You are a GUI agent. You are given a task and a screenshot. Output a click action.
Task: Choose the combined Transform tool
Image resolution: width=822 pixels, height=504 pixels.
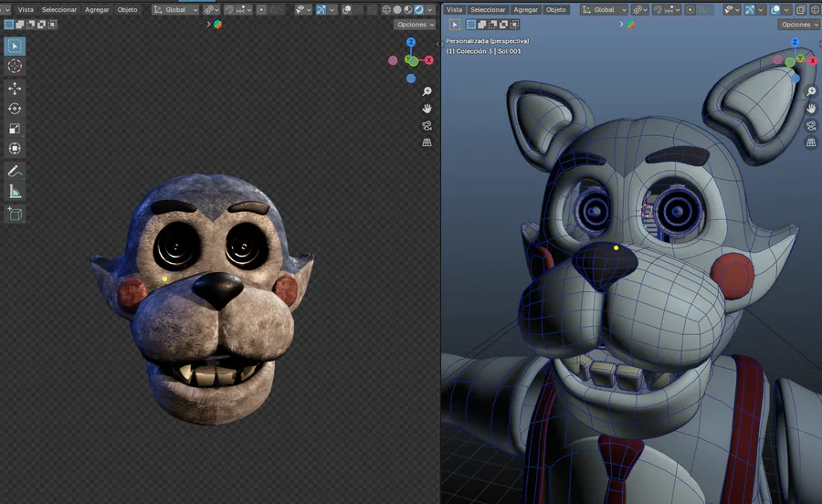coord(15,148)
